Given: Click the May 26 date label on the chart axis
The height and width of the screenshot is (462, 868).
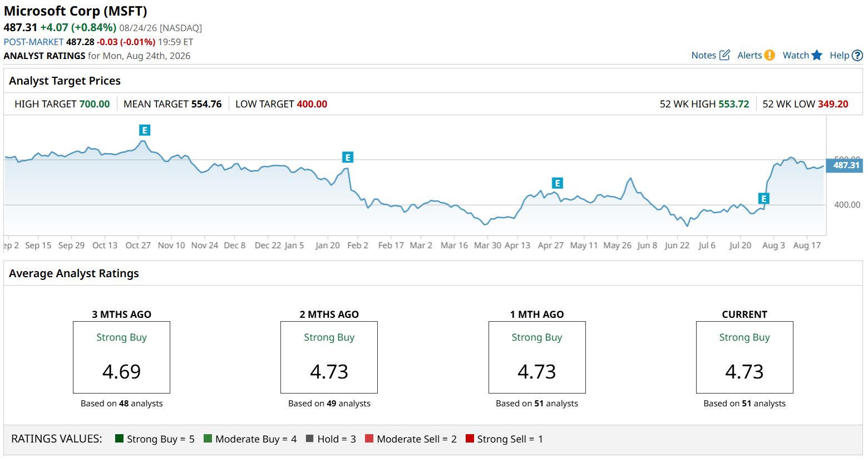Looking at the screenshot, I should [x=618, y=245].
